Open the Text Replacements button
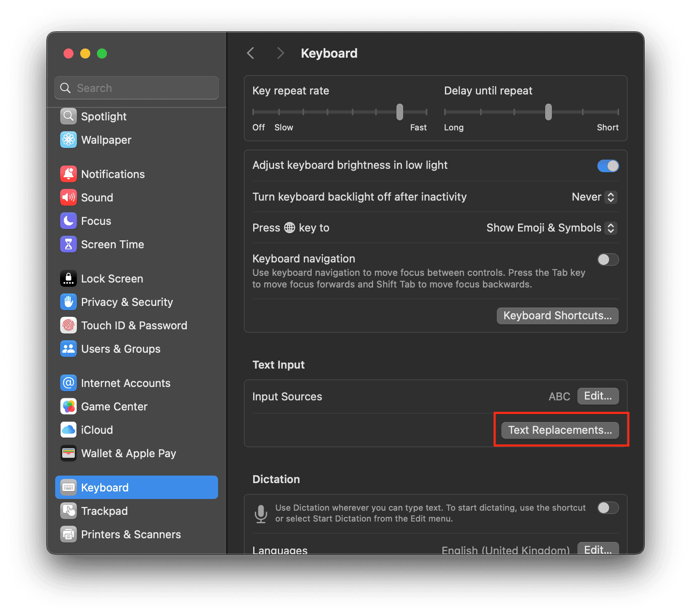The height and width of the screenshot is (616, 691). [560, 430]
